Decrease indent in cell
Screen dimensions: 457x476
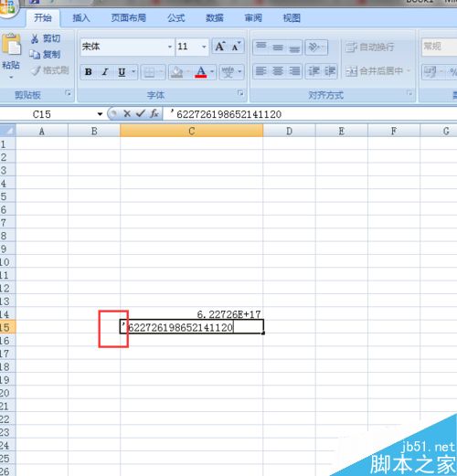tap(314, 71)
